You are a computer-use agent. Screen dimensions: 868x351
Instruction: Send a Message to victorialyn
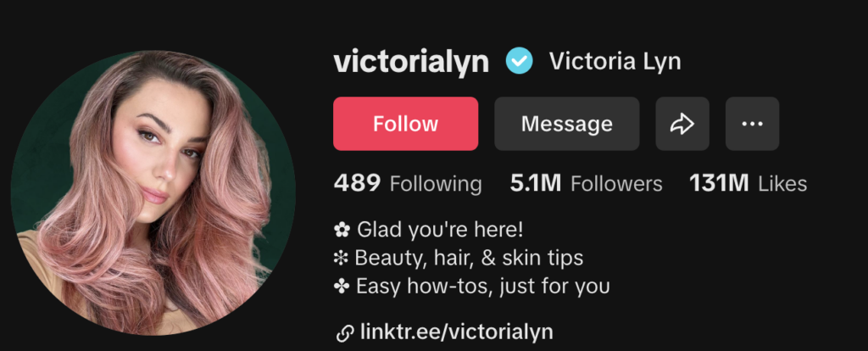coord(567,124)
